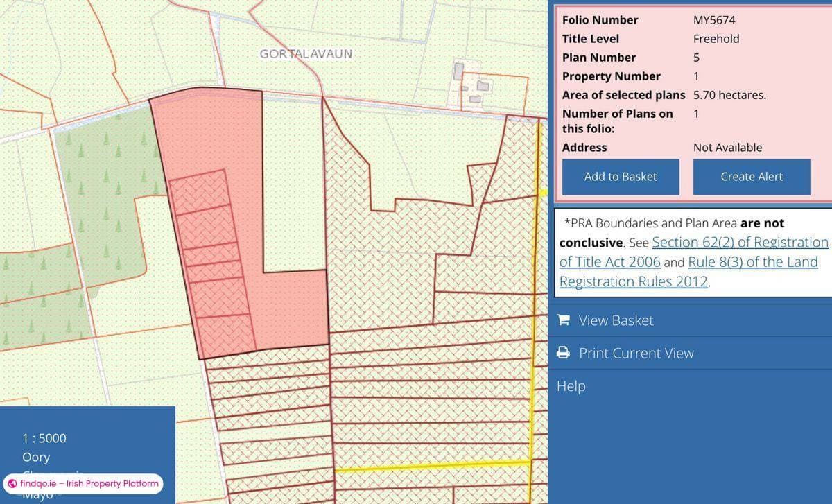Open Section 62(2) of Registration of Title Act link
832x504 pixels.
pyautogui.click(x=740, y=243)
